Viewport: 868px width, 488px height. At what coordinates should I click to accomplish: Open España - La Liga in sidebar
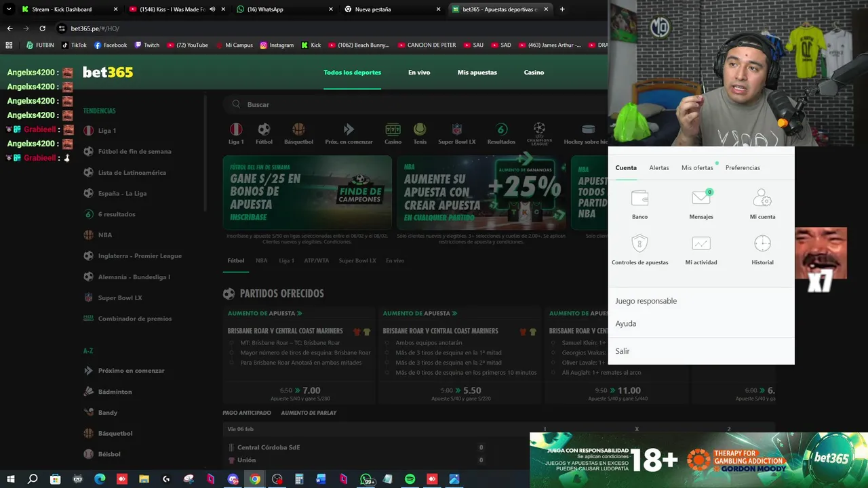click(123, 194)
